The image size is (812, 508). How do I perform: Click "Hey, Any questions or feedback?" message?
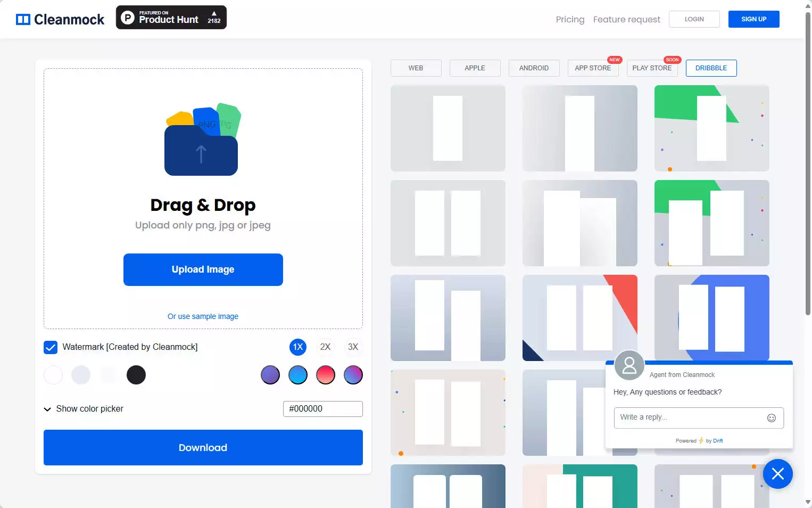pyautogui.click(x=668, y=392)
